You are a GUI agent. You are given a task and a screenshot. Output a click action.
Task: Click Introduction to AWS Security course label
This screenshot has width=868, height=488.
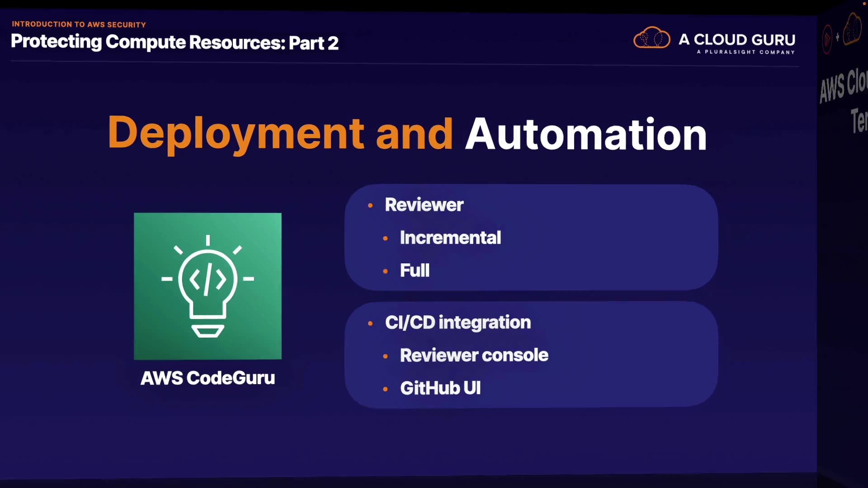79,24
